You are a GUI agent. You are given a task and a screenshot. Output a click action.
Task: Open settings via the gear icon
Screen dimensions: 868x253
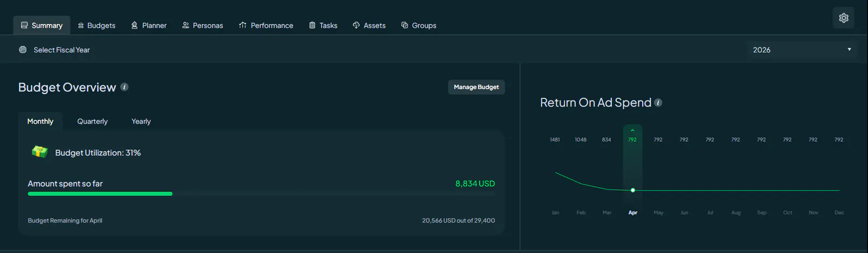click(844, 18)
